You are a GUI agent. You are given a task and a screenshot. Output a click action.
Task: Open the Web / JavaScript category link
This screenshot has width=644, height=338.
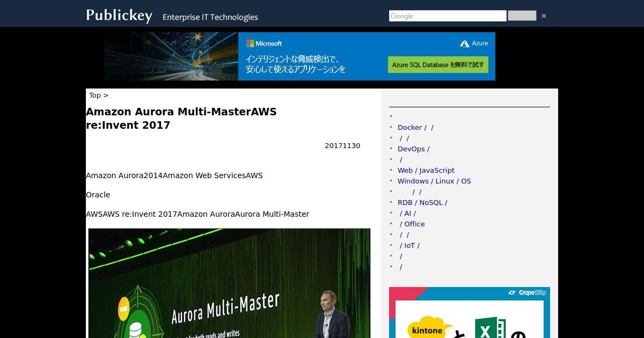pyautogui.click(x=426, y=171)
